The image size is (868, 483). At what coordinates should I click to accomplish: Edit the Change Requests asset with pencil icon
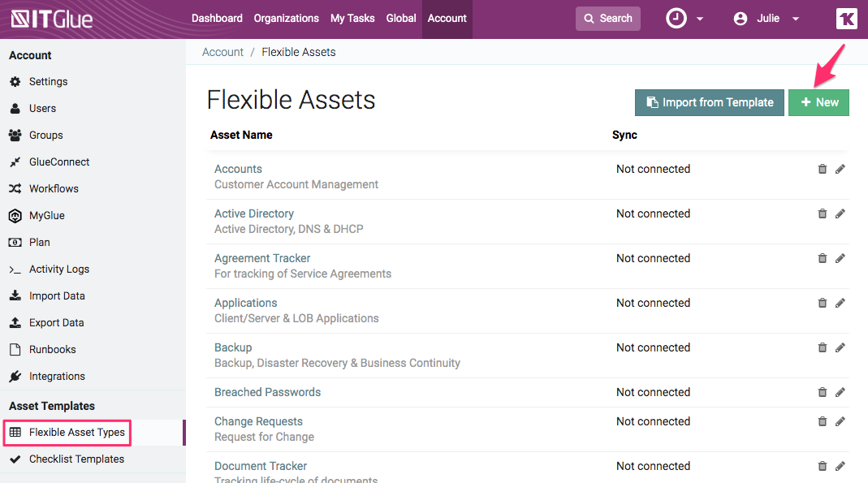click(x=840, y=421)
